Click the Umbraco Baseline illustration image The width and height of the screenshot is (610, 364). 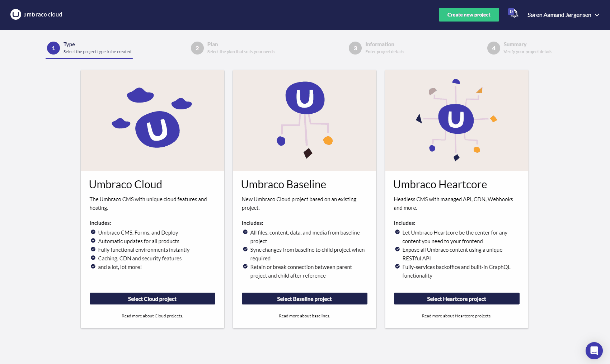click(305, 120)
